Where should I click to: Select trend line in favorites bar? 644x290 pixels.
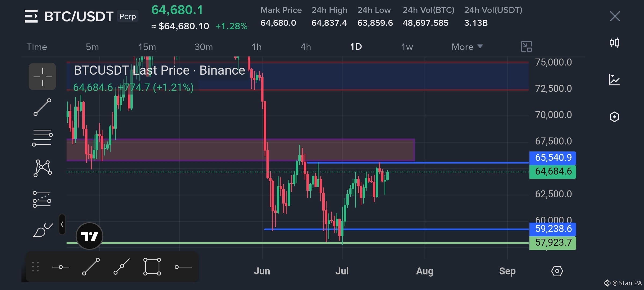(91, 267)
